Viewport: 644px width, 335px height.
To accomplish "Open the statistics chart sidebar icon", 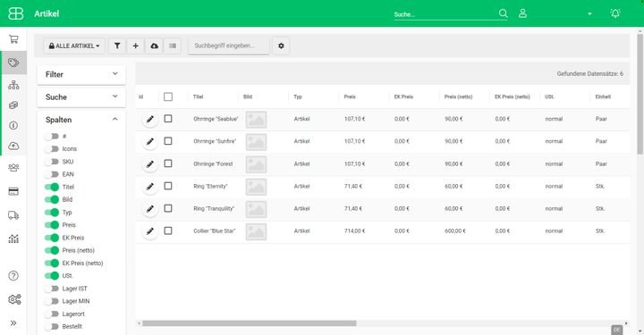I will (x=13, y=239).
